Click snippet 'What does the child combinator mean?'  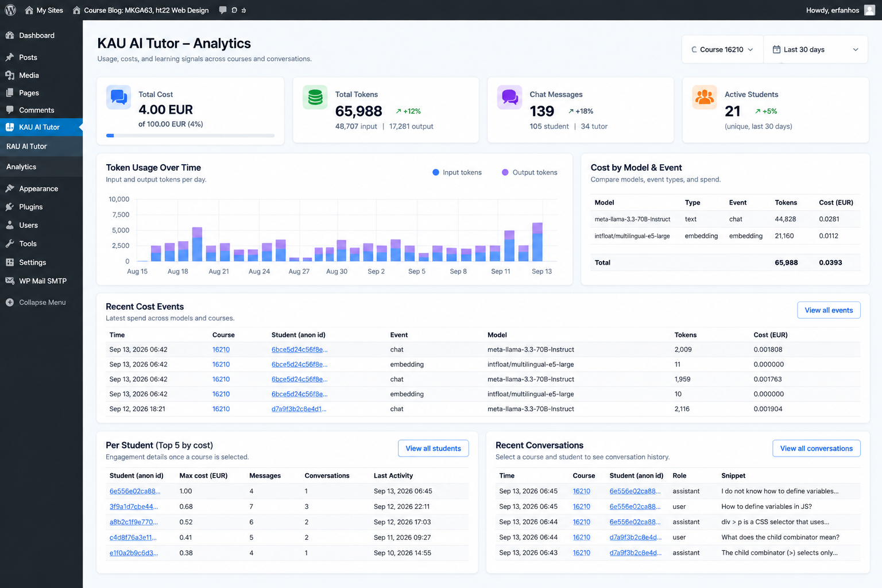tap(780, 537)
